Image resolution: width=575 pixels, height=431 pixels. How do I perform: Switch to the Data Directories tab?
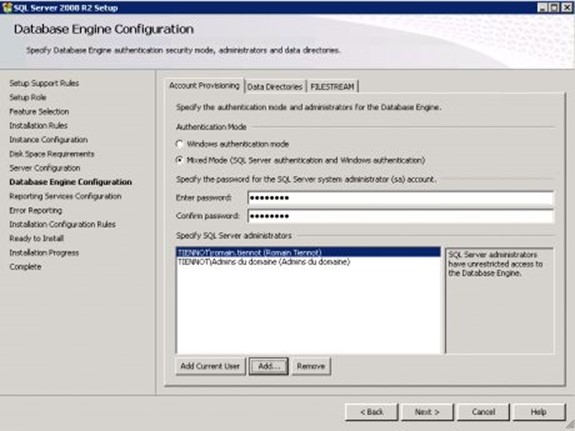click(275, 87)
